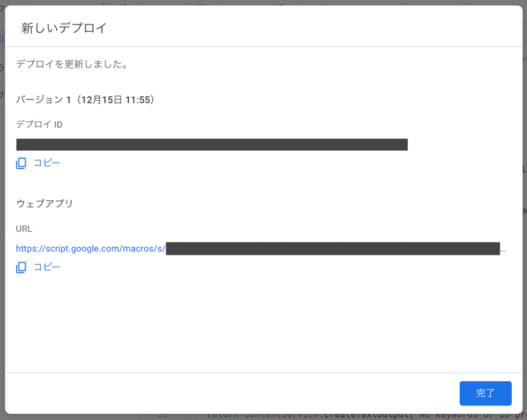Click the redacted portion of the URL
The width and height of the screenshot is (527, 420).
(x=333, y=249)
